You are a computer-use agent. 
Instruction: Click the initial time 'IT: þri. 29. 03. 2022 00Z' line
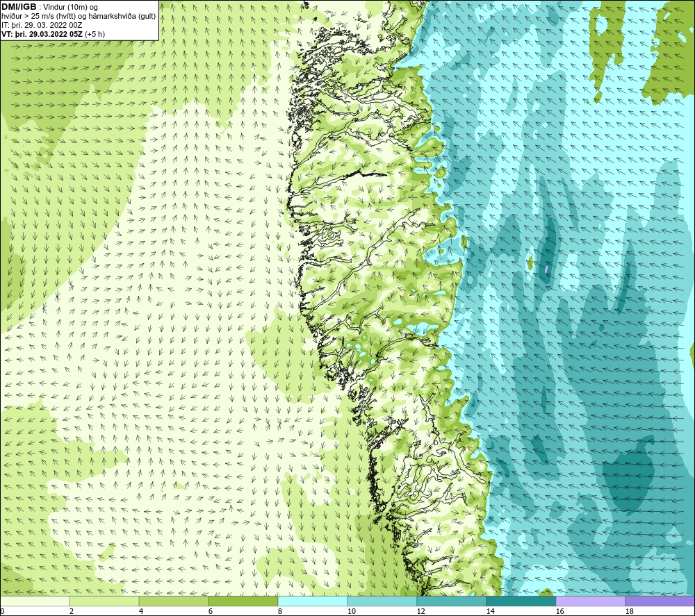42,25
